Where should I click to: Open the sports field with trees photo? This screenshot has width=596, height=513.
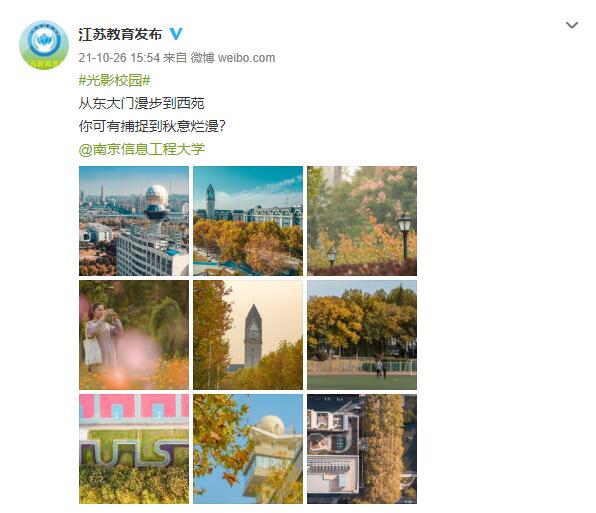(x=362, y=335)
